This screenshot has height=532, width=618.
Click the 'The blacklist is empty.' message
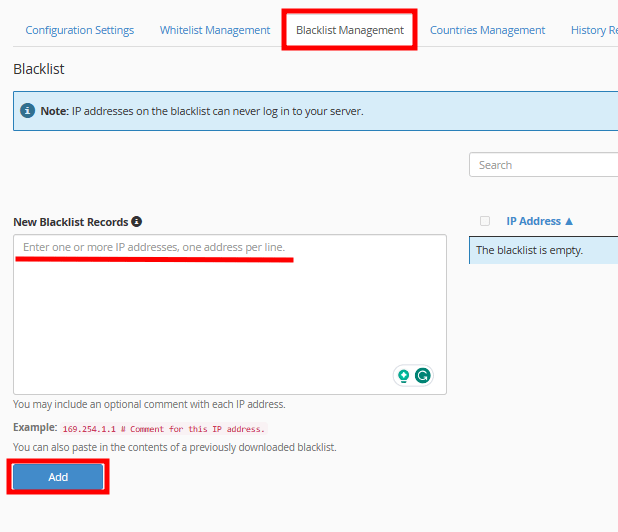coord(529,250)
